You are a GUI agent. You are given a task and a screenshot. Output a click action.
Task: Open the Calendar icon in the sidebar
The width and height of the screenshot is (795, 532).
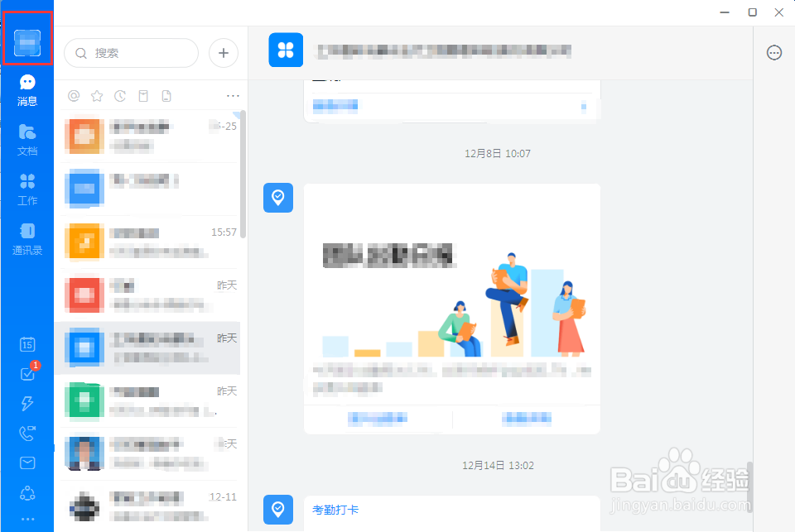26,344
